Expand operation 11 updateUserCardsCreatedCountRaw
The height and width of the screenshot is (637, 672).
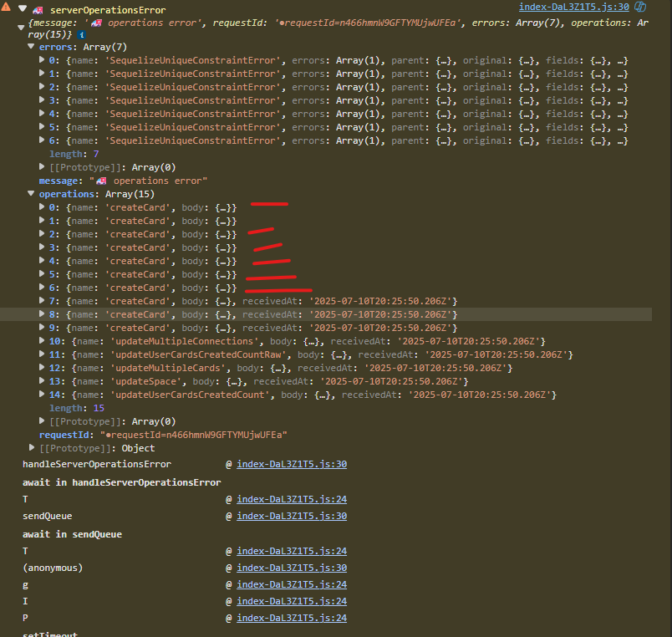[43, 355]
